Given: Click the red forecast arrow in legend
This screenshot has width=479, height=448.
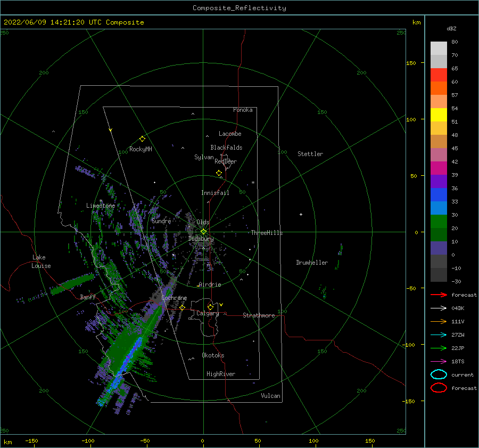Looking at the screenshot, I should pos(439,295).
